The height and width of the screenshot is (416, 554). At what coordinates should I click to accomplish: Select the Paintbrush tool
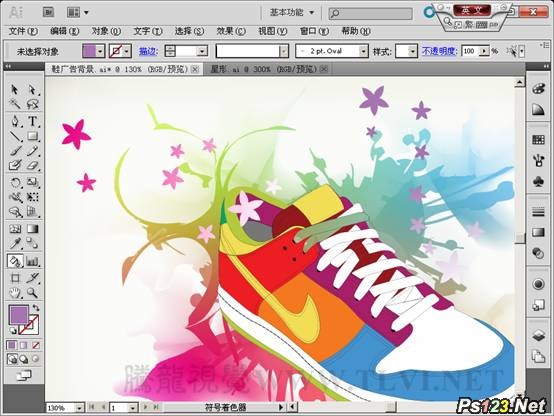click(15, 151)
